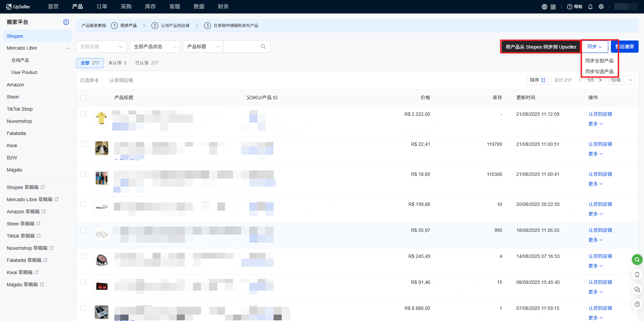Open external link icon next to Falabella 草稿箱
644x321 pixels.
46,260
